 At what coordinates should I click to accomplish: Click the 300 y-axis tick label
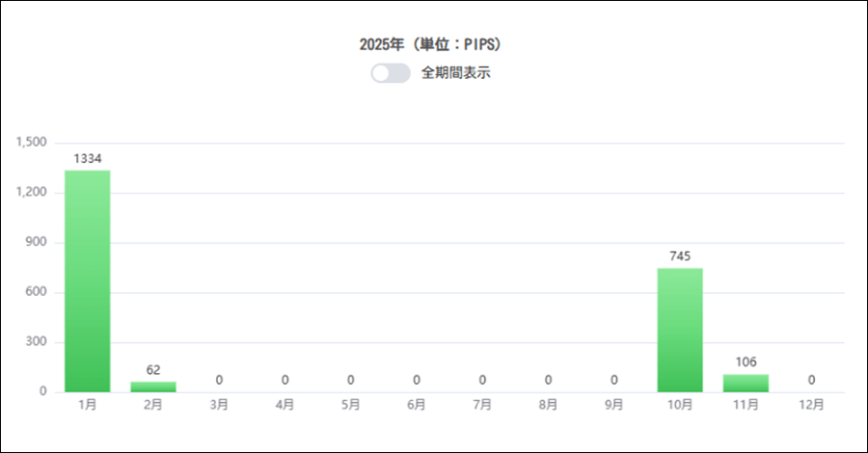36,342
